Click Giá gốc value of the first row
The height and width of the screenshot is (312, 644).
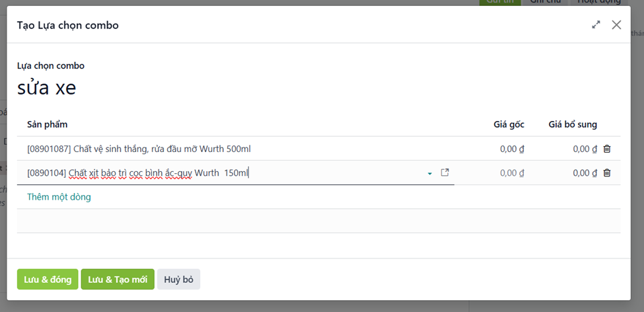(511, 149)
